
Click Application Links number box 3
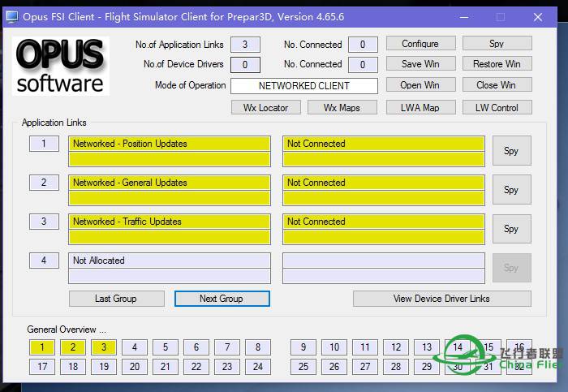(x=44, y=222)
